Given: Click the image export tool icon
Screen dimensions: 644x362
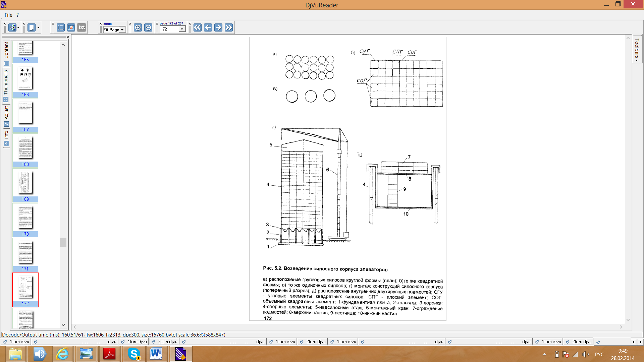Looking at the screenshot, I should [71, 27].
